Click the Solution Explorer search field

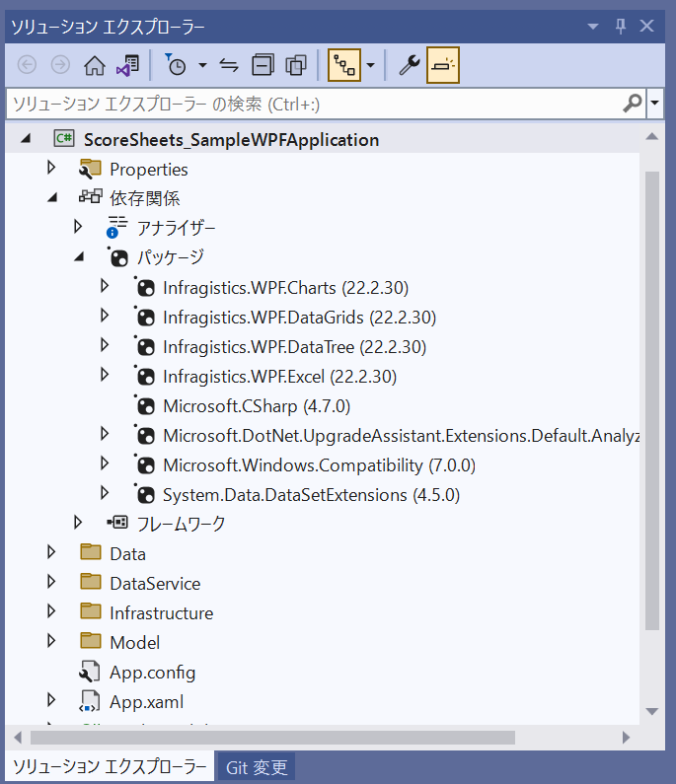point(314,104)
